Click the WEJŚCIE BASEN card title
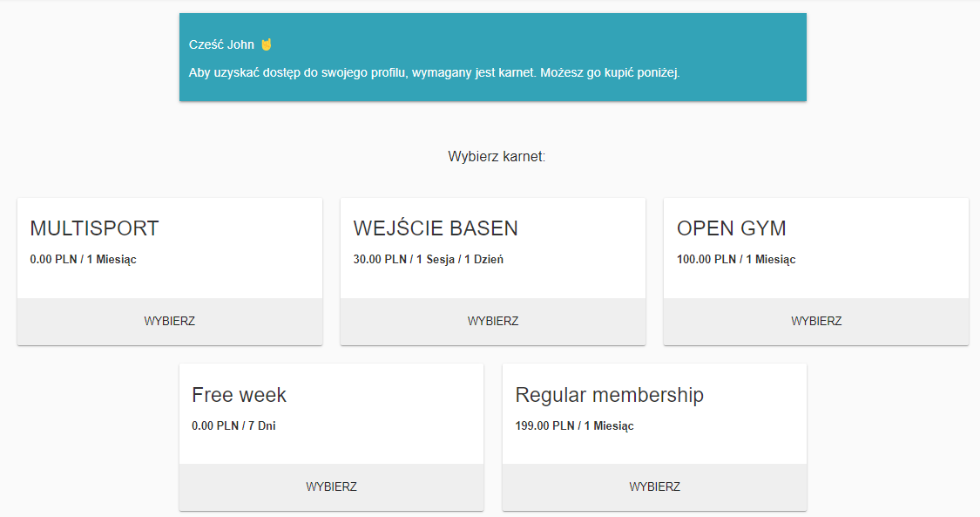 [436, 228]
